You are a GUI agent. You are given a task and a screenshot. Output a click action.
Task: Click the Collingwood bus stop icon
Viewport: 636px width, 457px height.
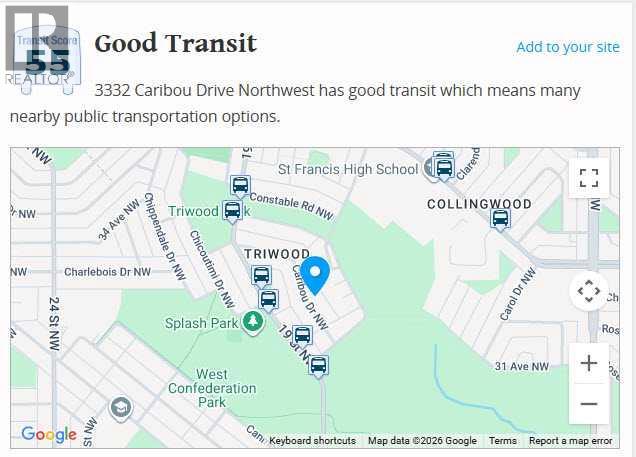tap(500, 219)
